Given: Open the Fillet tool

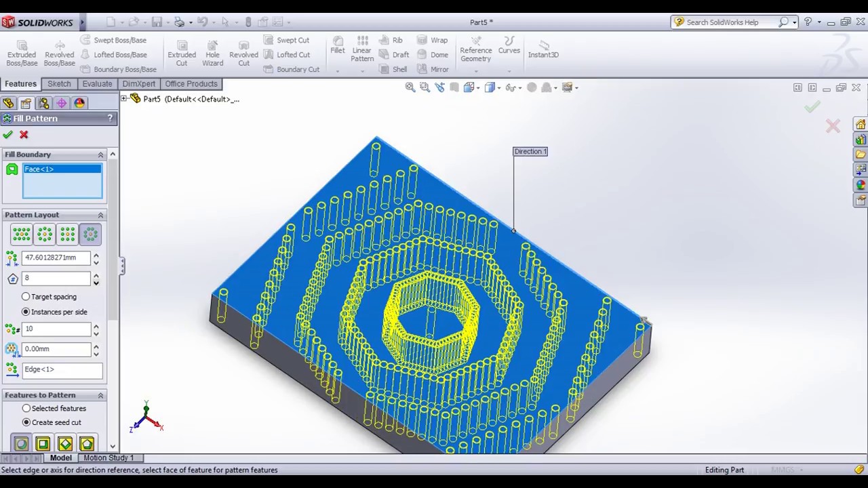Looking at the screenshot, I should point(337,46).
